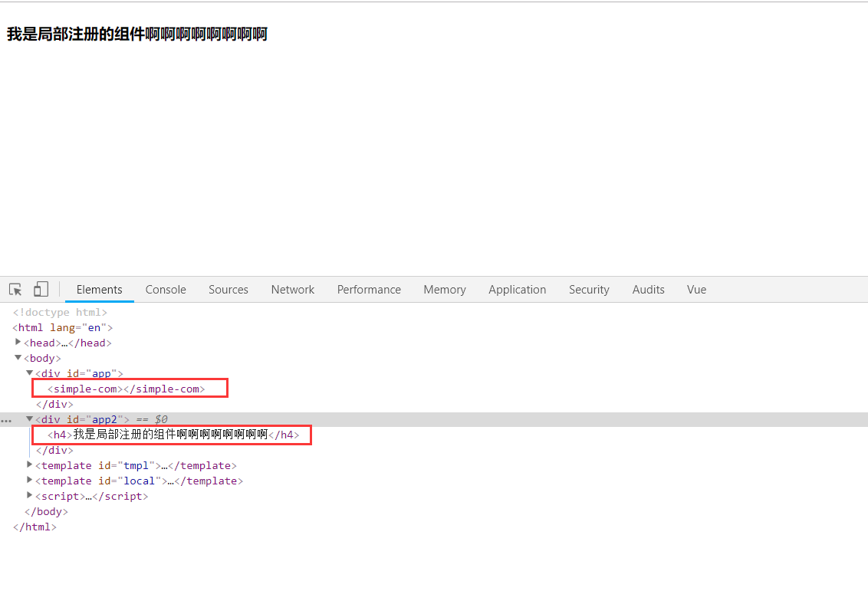Viewport: 868px width, 594px height.
Task: Expand the head element node
Action: [18, 342]
